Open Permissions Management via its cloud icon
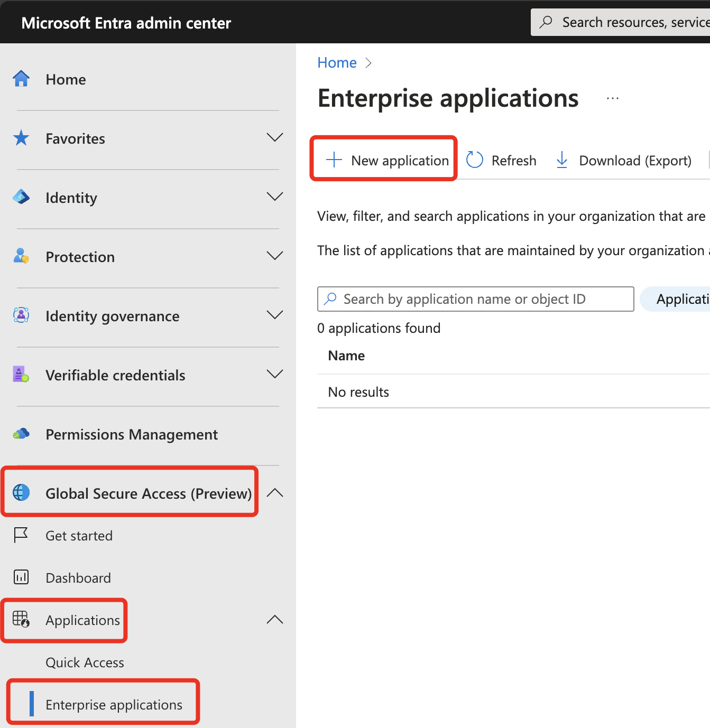This screenshot has height=728, width=710. point(21,433)
